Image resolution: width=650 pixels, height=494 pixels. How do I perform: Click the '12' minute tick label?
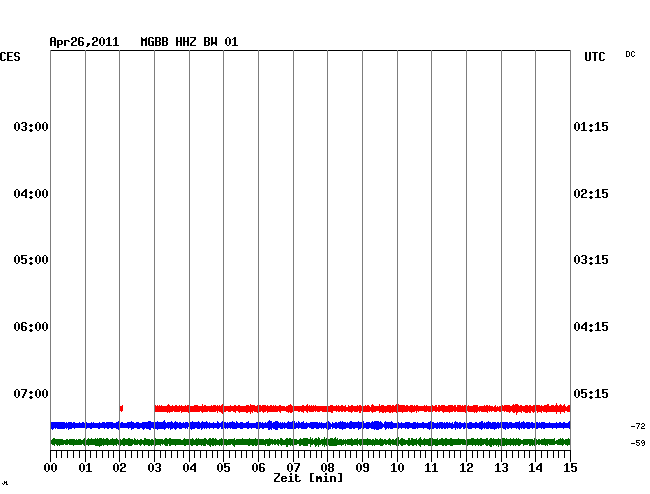(466, 467)
